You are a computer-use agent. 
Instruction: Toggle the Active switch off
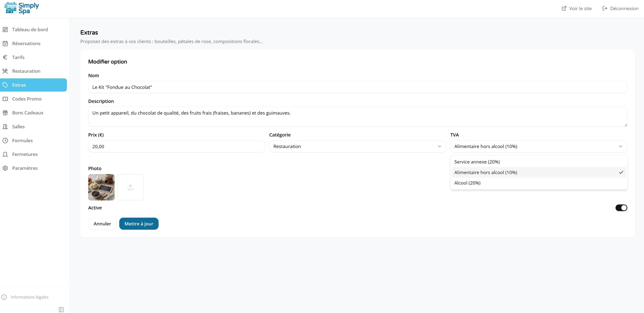[x=621, y=208]
